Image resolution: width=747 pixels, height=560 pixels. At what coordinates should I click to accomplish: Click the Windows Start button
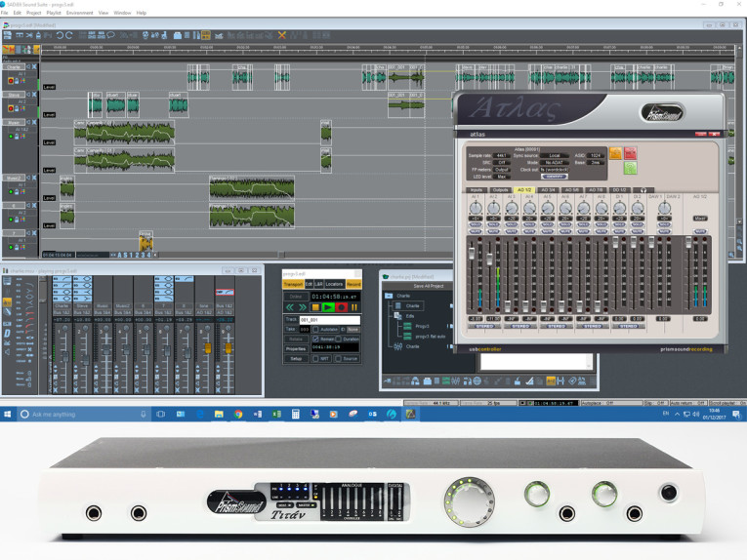pos(7,415)
